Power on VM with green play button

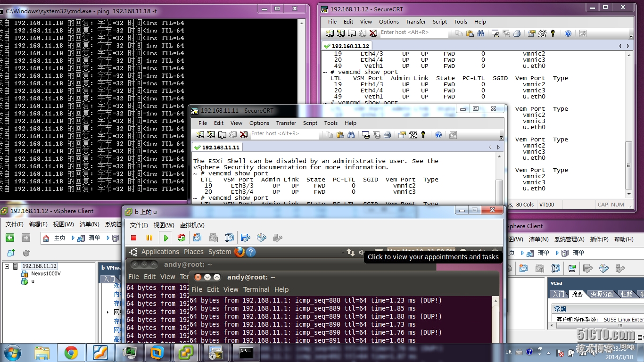click(x=165, y=238)
